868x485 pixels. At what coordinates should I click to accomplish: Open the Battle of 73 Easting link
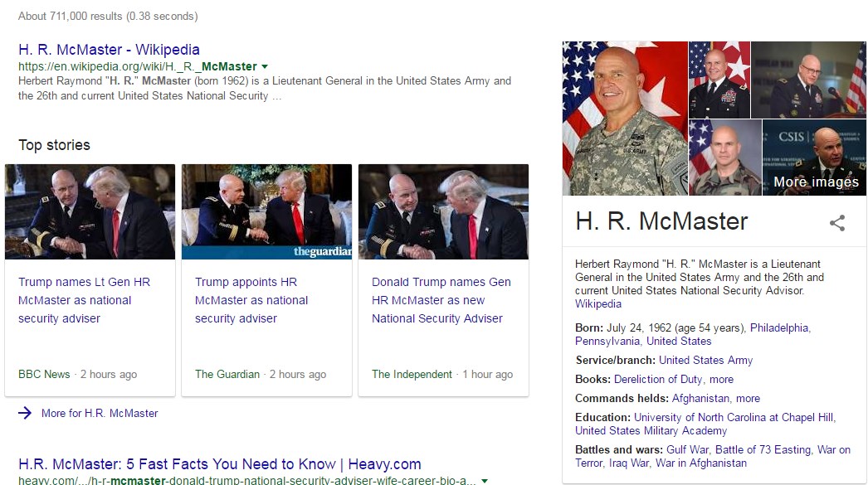(763, 450)
